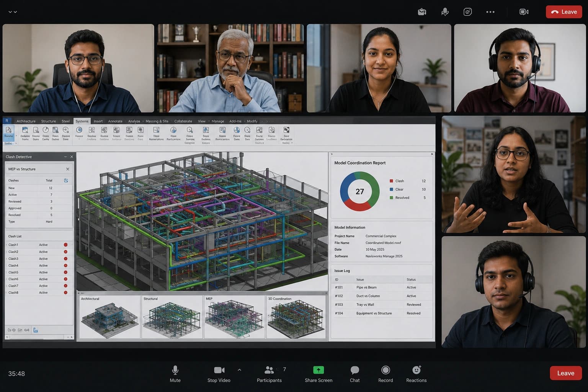Screen dimensions: 588x392
Task: Open dropdown under the first highlighted ribbon tool
Action: click(16, 144)
